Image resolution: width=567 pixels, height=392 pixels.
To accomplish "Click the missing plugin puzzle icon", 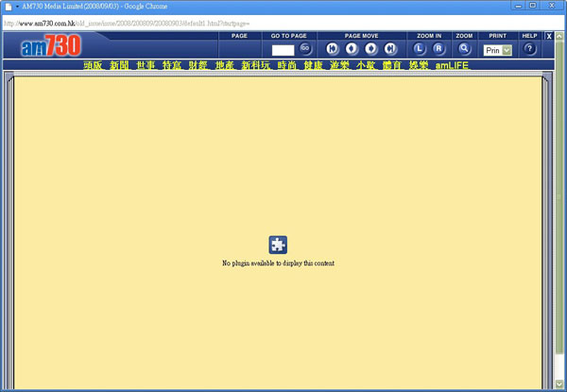I will (278, 245).
